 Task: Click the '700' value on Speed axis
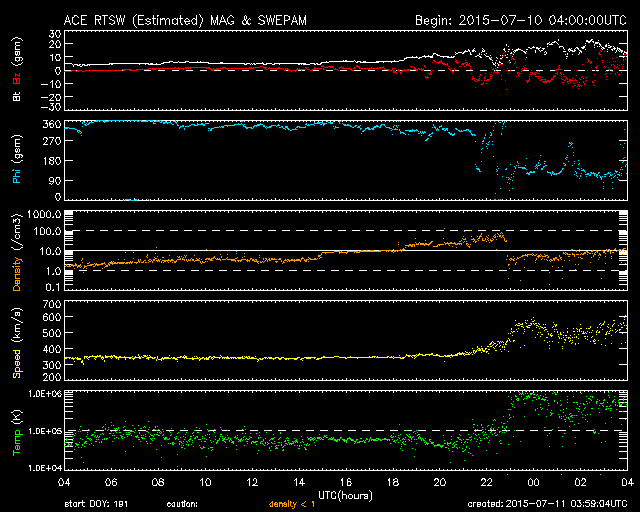click(52, 305)
